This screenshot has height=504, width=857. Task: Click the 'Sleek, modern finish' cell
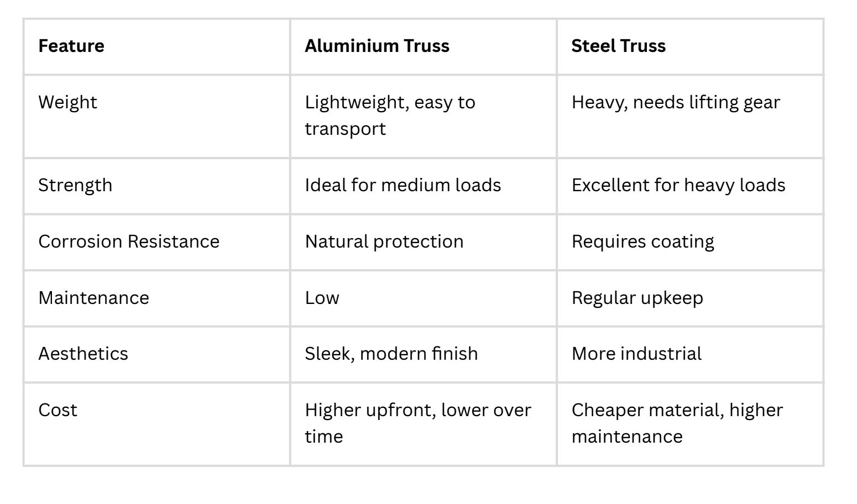coord(391,354)
